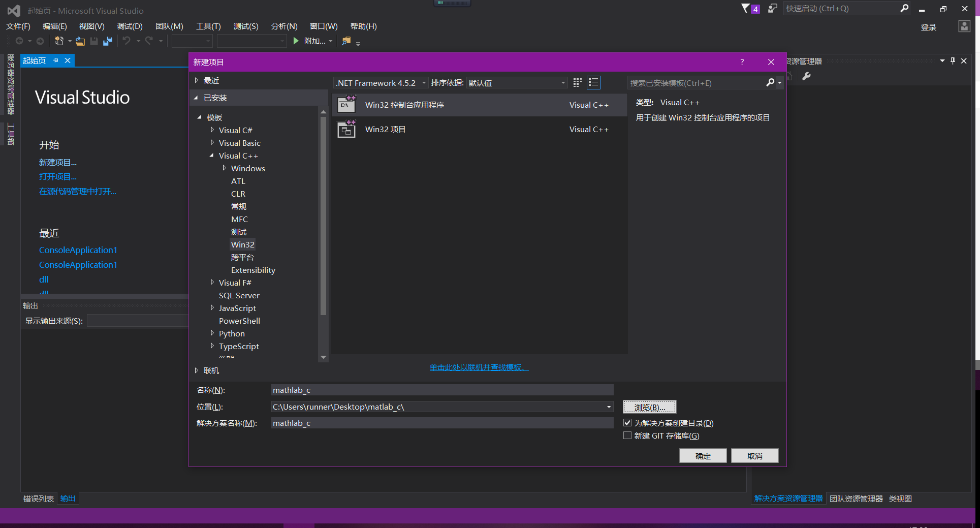
Task: Expand the Windows node under Visual C++
Action: tap(224, 168)
